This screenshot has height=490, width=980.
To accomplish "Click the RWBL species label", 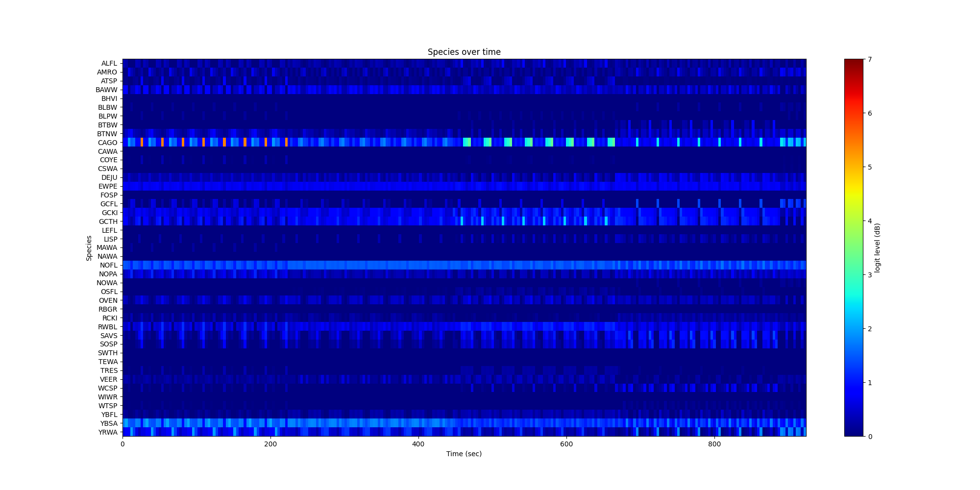I will [x=108, y=327].
